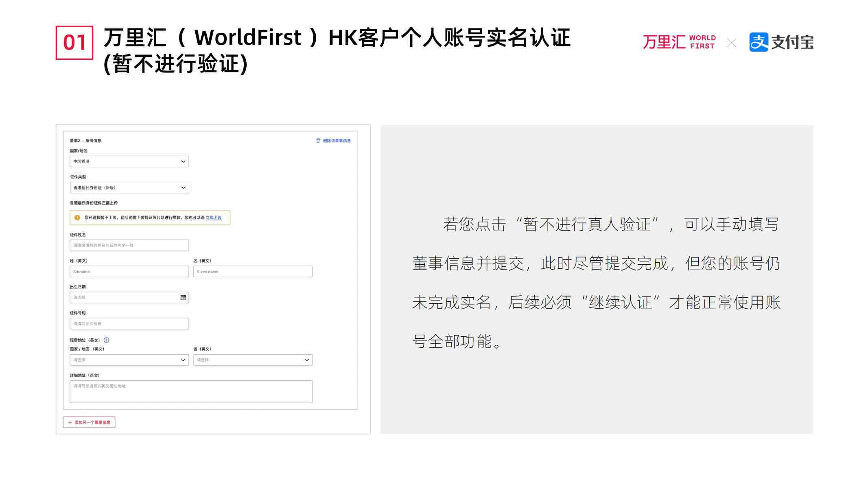Expand the 省（英文）dropdown
The image size is (868, 488).
point(253,360)
